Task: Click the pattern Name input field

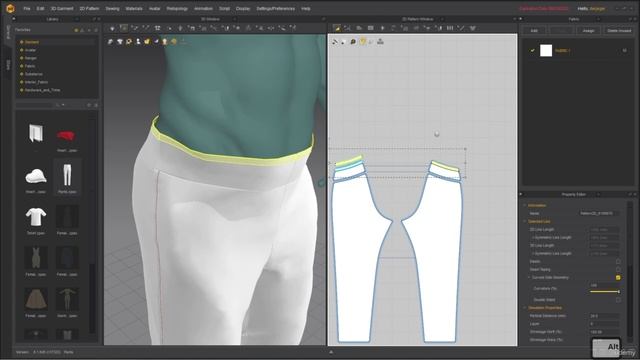Action: click(x=599, y=213)
